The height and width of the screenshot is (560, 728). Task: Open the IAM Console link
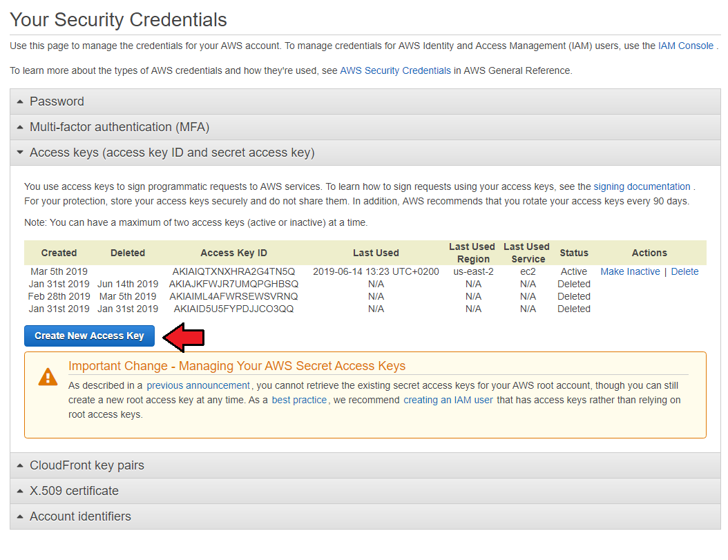point(685,46)
